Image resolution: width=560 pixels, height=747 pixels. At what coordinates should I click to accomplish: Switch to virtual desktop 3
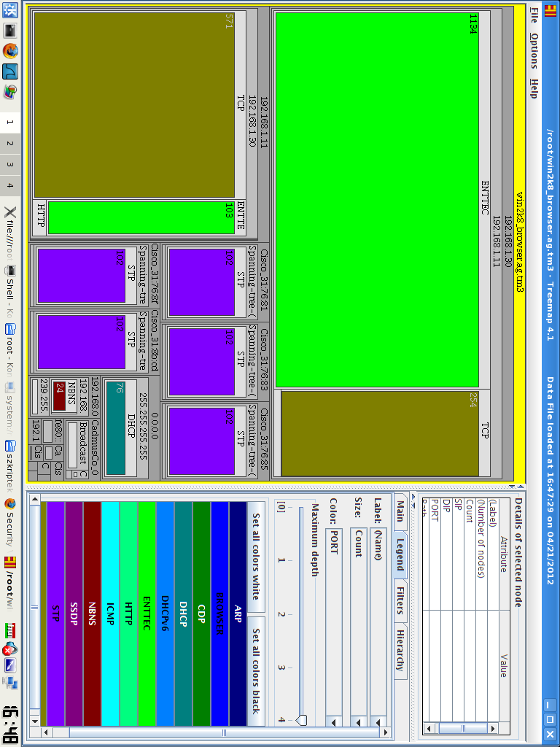(10, 164)
